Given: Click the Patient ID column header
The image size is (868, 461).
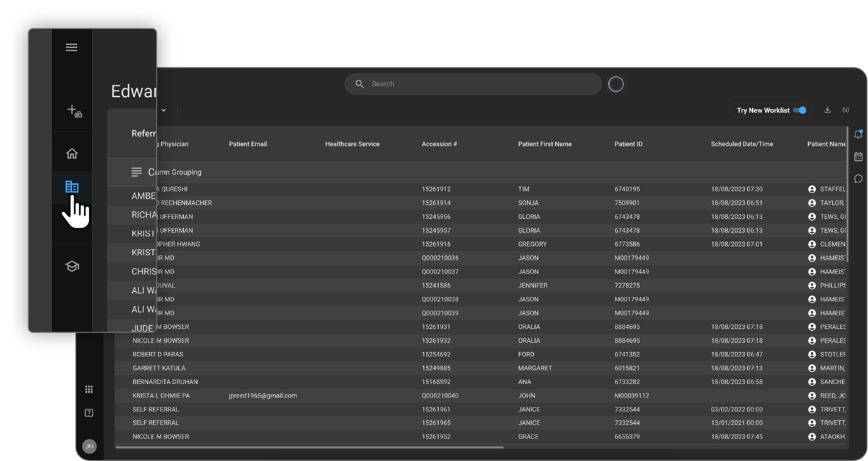Looking at the screenshot, I should coord(628,144).
